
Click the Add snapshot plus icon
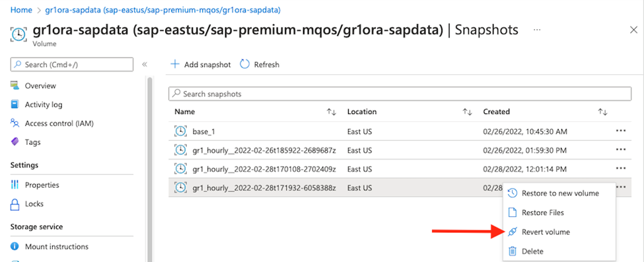tap(175, 64)
